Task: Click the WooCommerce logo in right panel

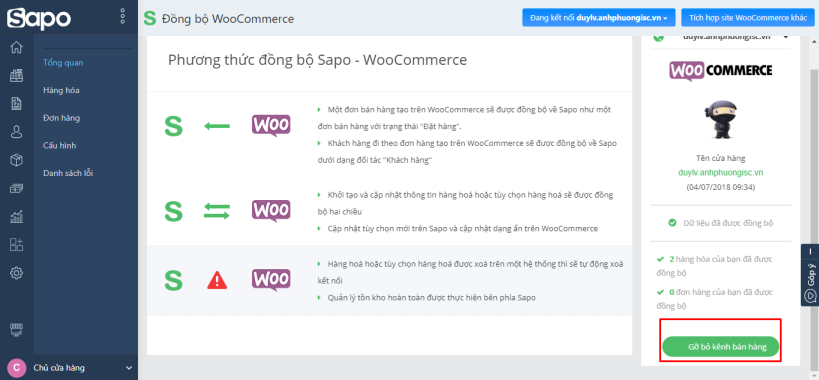Action: click(x=720, y=70)
